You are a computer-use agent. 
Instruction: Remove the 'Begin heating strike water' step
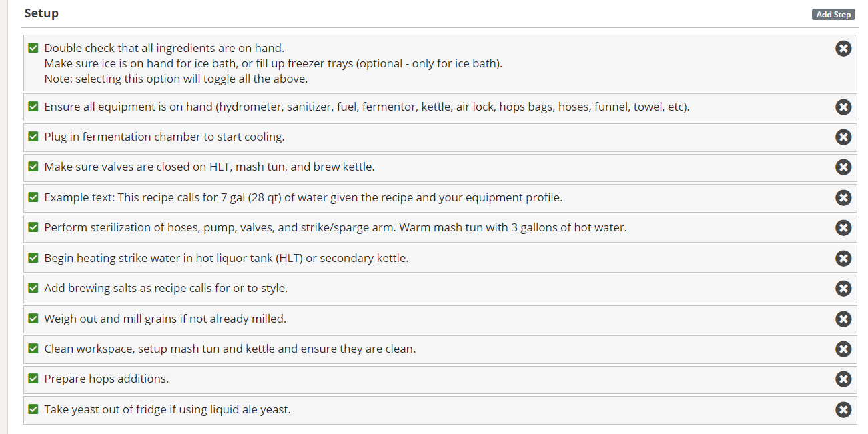coord(843,259)
